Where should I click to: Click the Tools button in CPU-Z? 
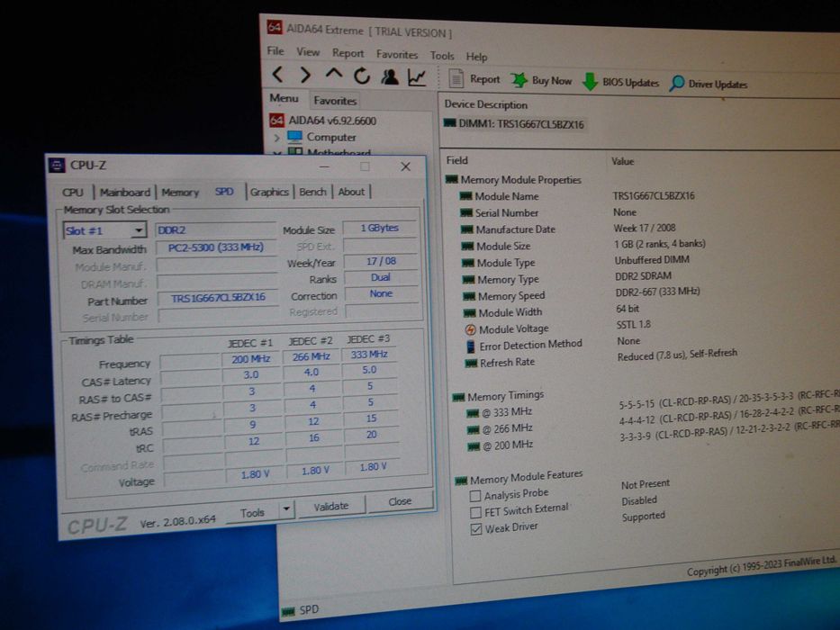point(252,513)
